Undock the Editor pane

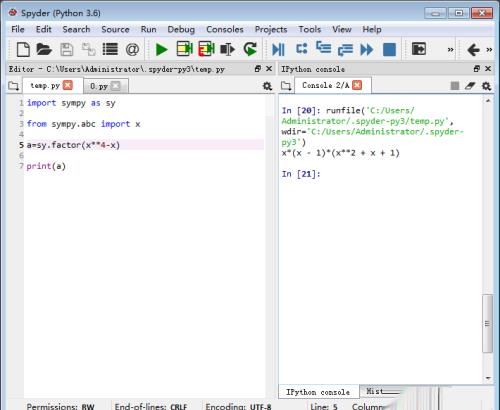[258, 69]
